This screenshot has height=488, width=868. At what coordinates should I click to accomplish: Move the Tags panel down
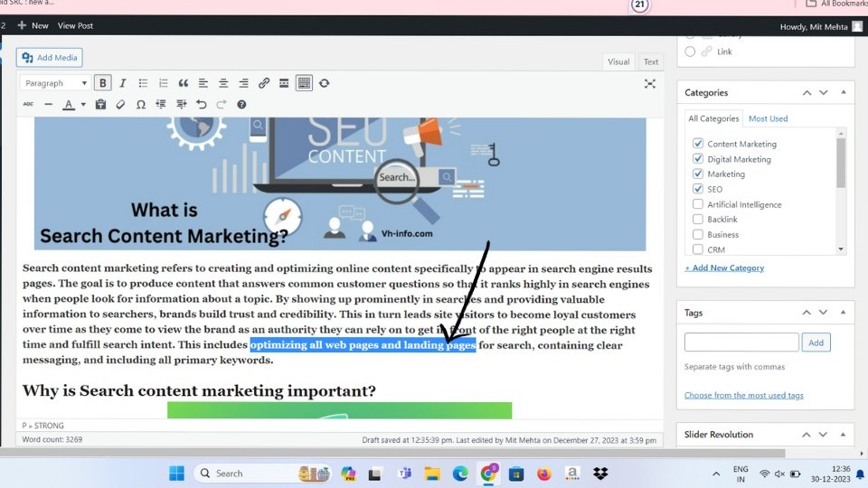[x=823, y=313]
